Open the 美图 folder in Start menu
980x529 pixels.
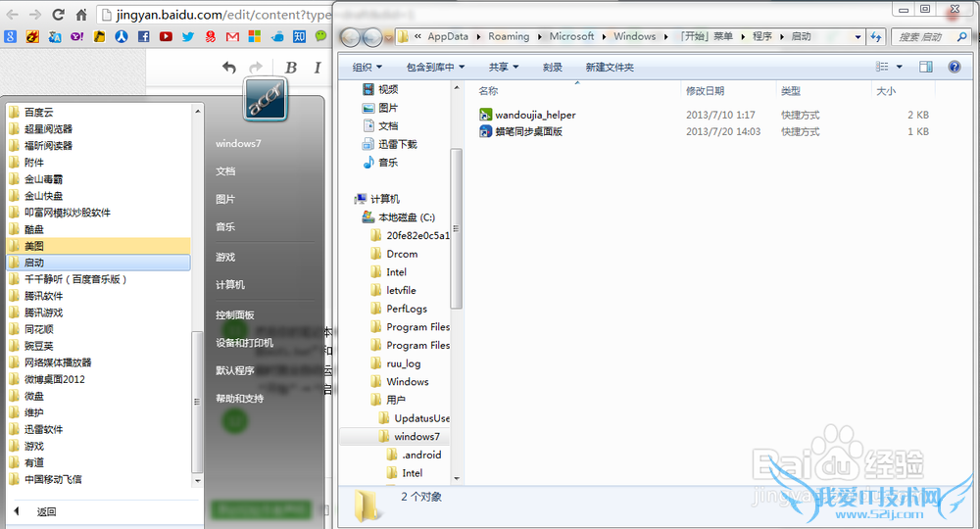[x=98, y=246]
